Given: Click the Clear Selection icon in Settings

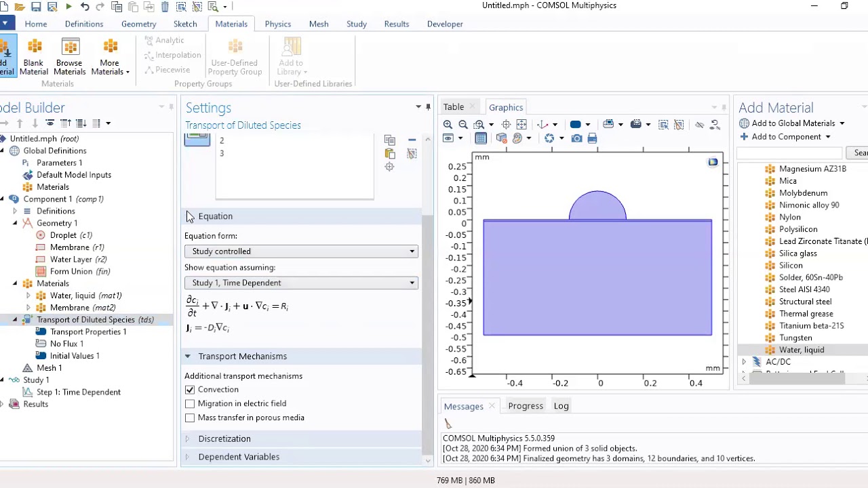Looking at the screenshot, I should pos(412,154).
